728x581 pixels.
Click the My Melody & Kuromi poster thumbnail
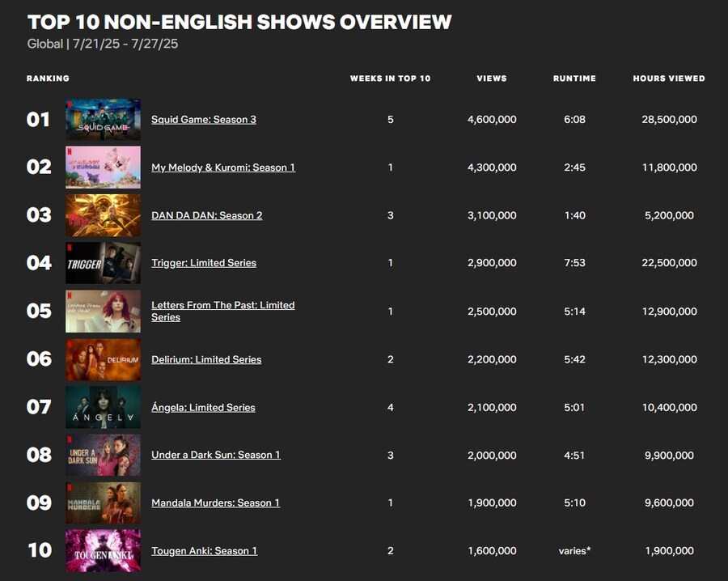103,168
